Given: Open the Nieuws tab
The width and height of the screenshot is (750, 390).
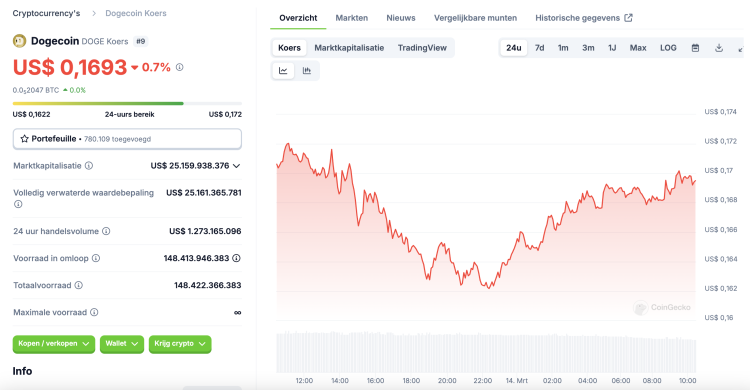Looking at the screenshot, I should click(x=401, y=18).
